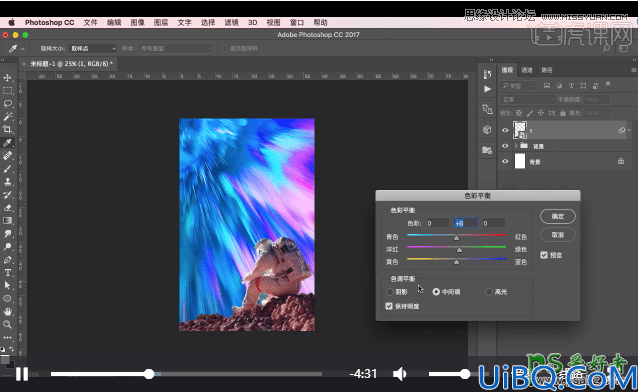Open the Apple menu
The width and height of the screenshot is (638, 392).
click(x=12, y=22)
